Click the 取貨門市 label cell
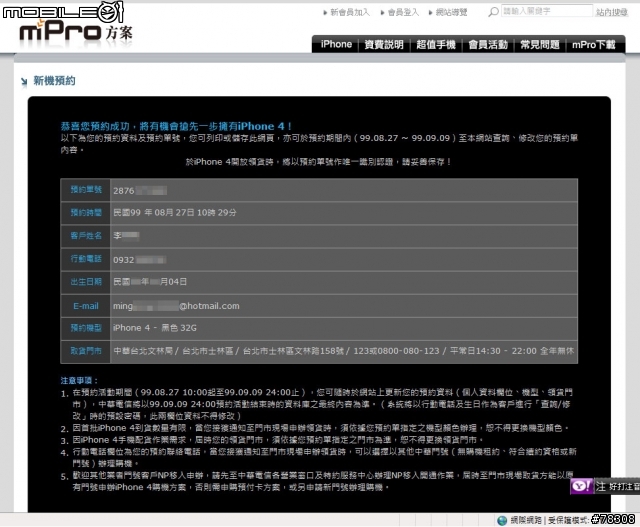Viewport: 640px width, 527px height. [86, 351]
